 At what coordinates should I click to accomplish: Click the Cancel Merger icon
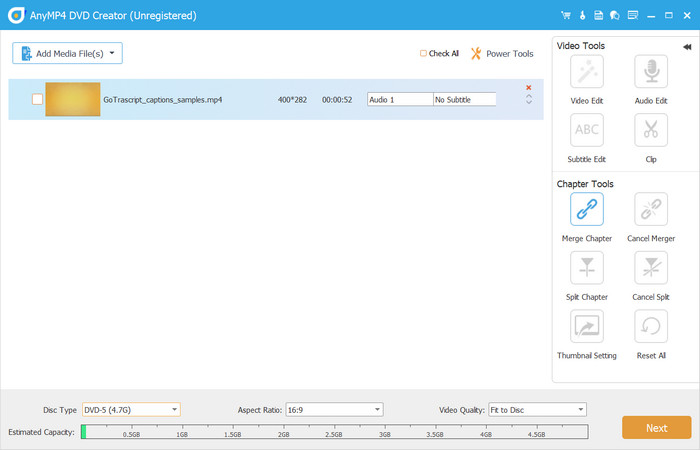click(651, 209)
